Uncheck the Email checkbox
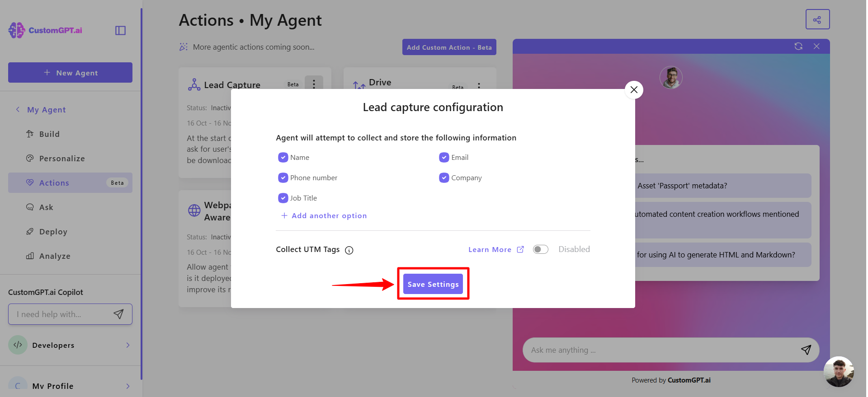Screen dimensions: 868x397 444,157
